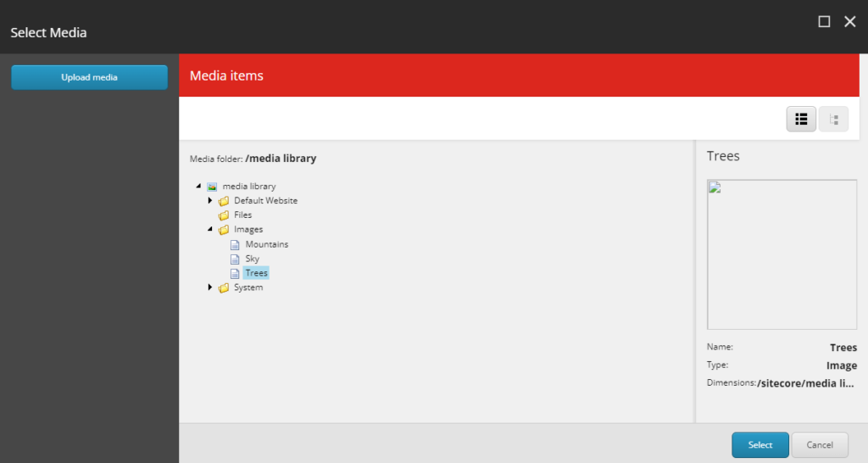Switch to list view icon
The image size is (868, 463).
point(801,120)
